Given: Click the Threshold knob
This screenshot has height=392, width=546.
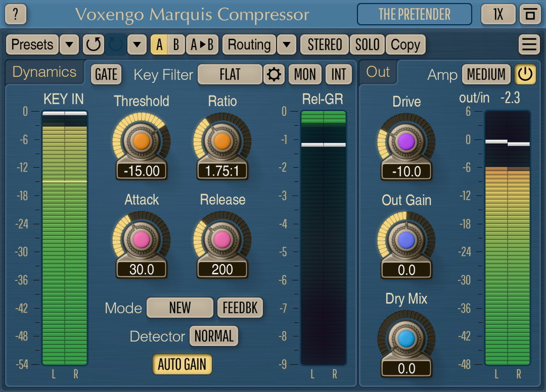Looking at the screenshot, I should [x=141, y=140].
